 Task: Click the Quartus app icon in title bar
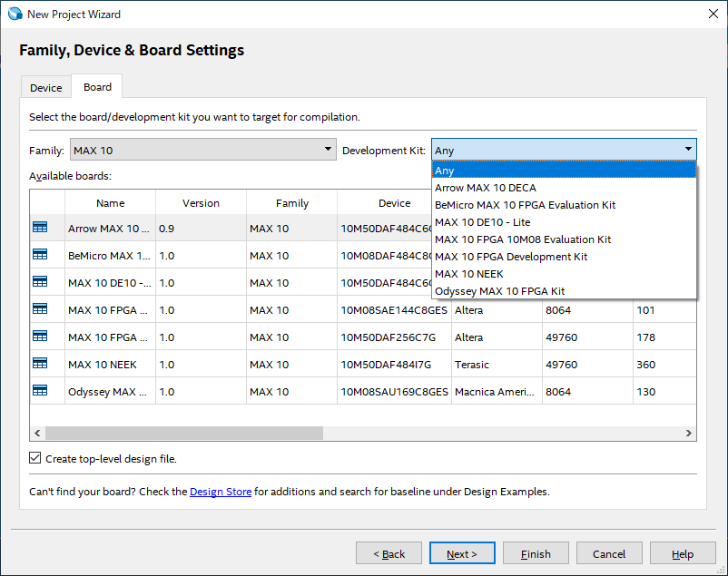click(15, 14)
